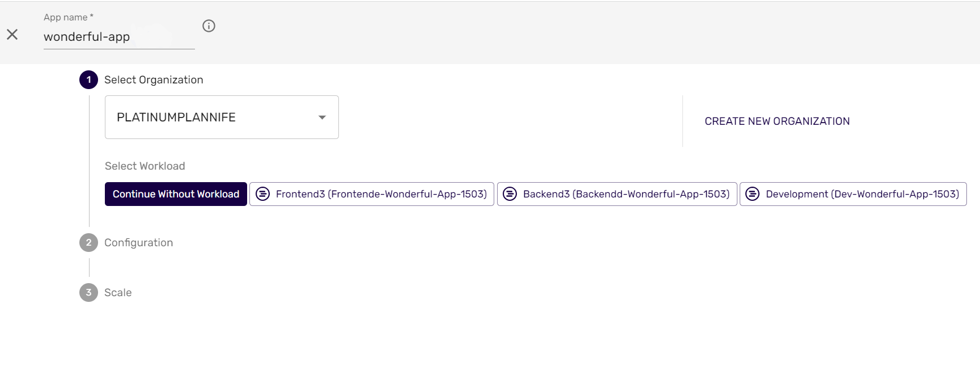Click the Frontend3 workload icon
Image resolution: width=980 pixels, height=383 pixels.
tap(262, 194)
